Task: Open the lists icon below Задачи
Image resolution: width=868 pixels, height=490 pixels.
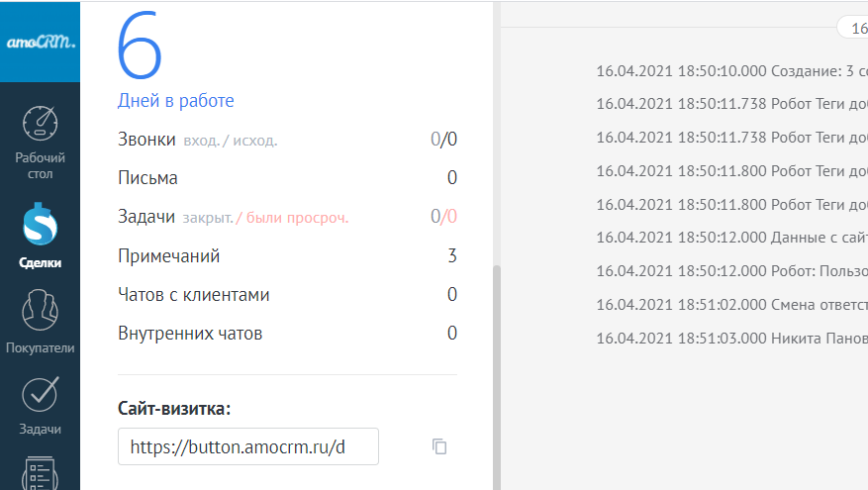Action: point(40,471)
